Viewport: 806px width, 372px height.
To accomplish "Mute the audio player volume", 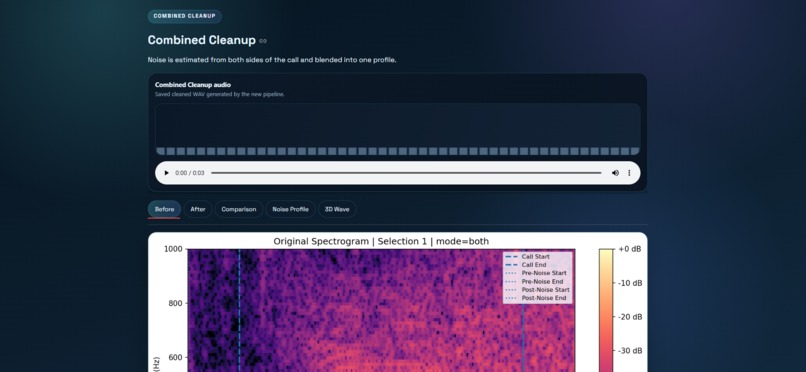I will click(x=615, y=173).
